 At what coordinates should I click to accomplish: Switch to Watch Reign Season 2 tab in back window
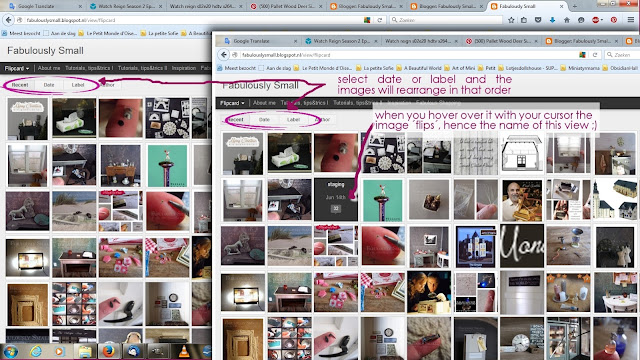pyautogui.click(x=126, y=6)
